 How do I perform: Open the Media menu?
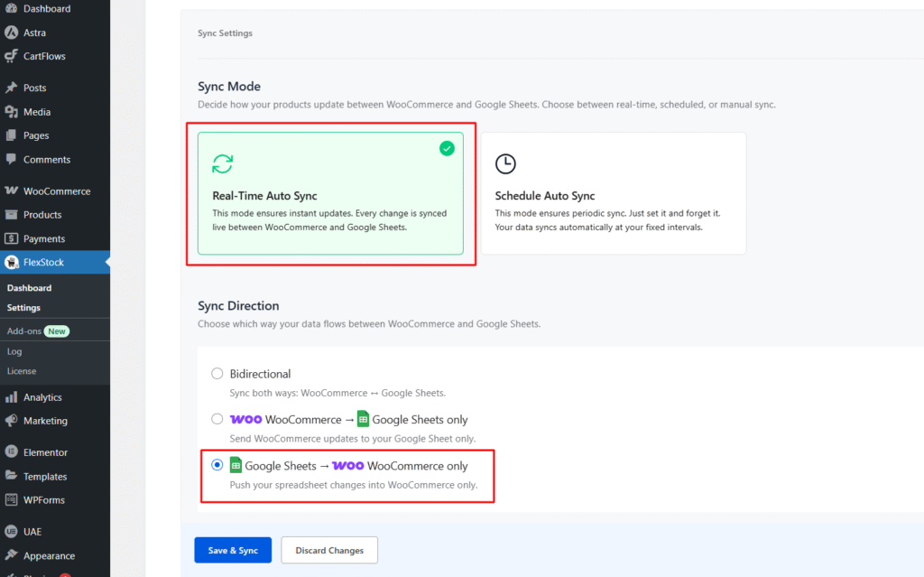click(55, 111)
